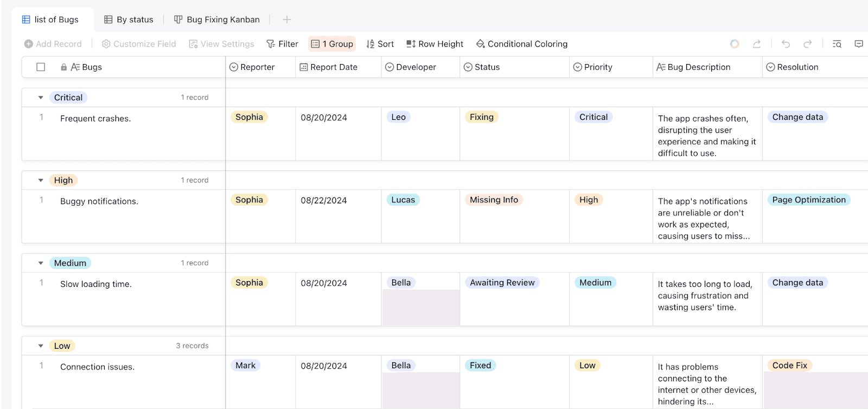Click the undo arrow icon
This screenshot has width=868, height=409.
tap(786, 44)
